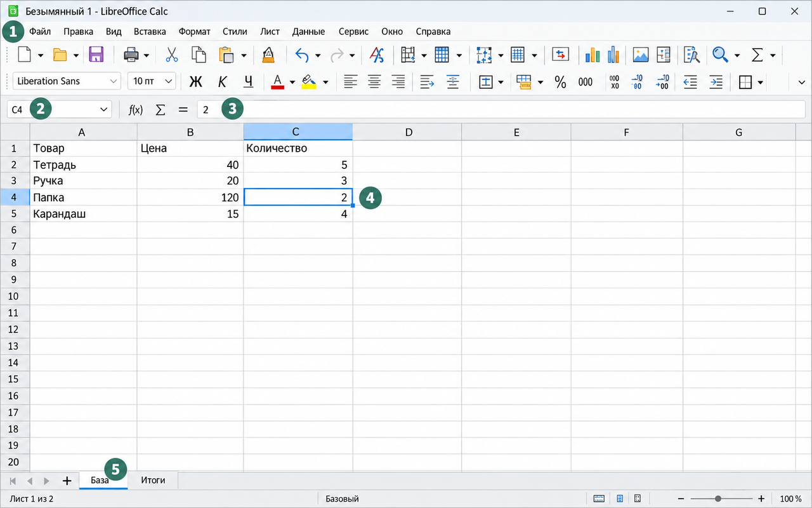Click the zoom slider handle
The image size is (812, 508).
tap(717, 499)
